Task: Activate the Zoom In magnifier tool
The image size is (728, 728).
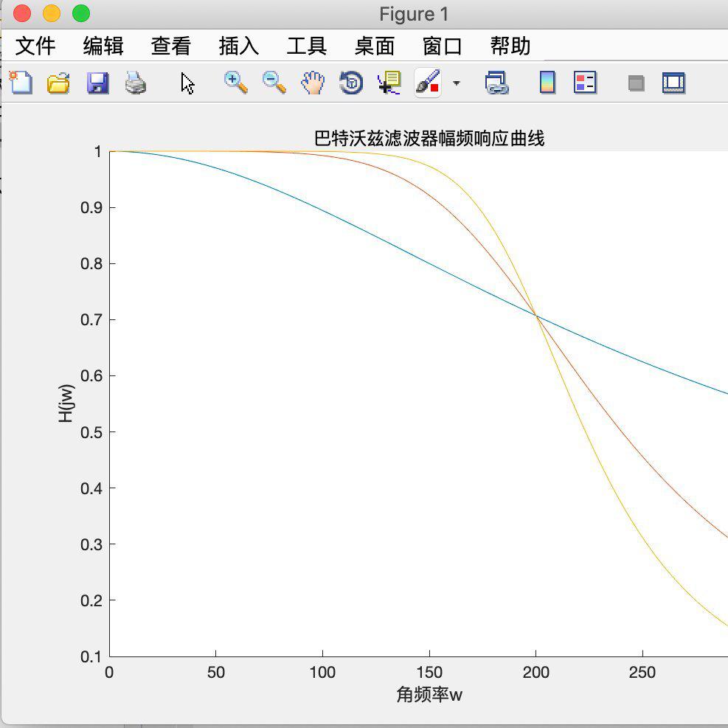Action: (235, 83)
